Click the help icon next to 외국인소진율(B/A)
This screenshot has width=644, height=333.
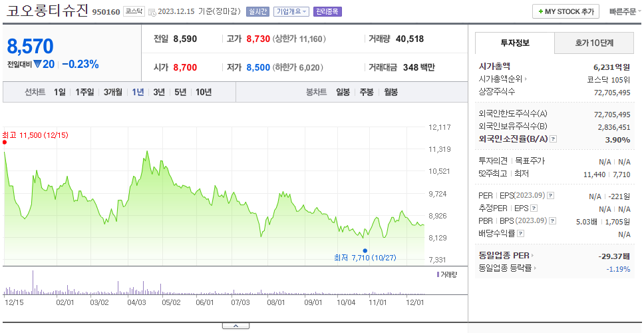click(x=554, y=139)
